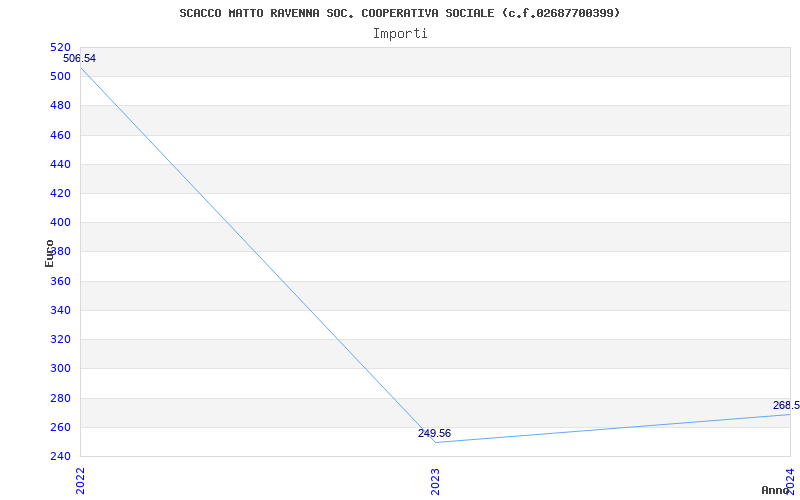Click the 440 y-axis tick label
Screen dimensions: 800x500
tap(60, 164)
